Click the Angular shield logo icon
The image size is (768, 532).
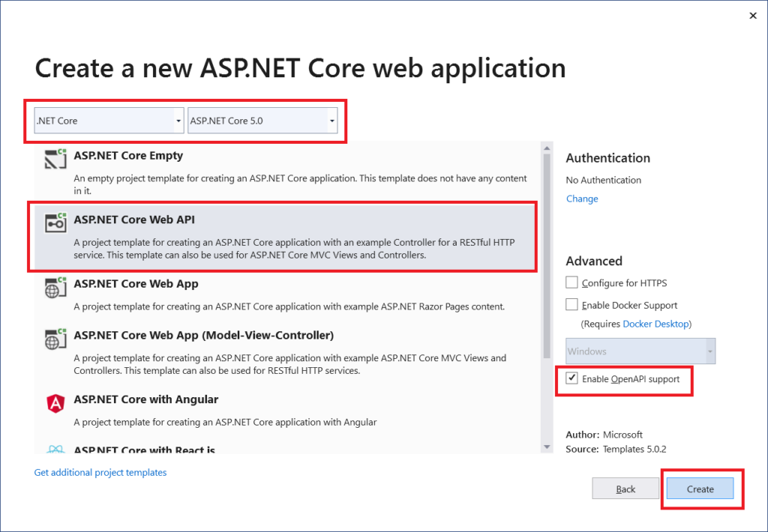tap(55, 403)
